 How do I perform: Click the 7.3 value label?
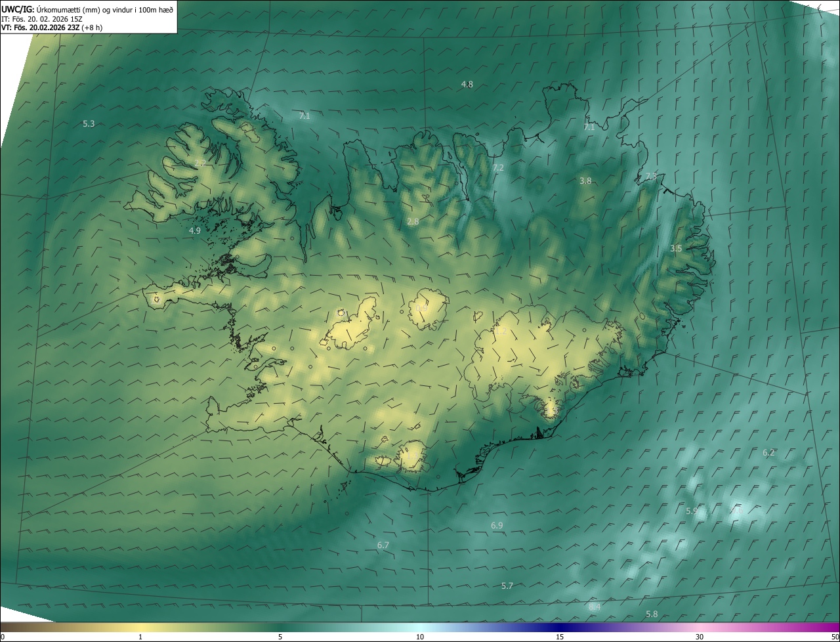pyautogui.click(x=650, y=177)
